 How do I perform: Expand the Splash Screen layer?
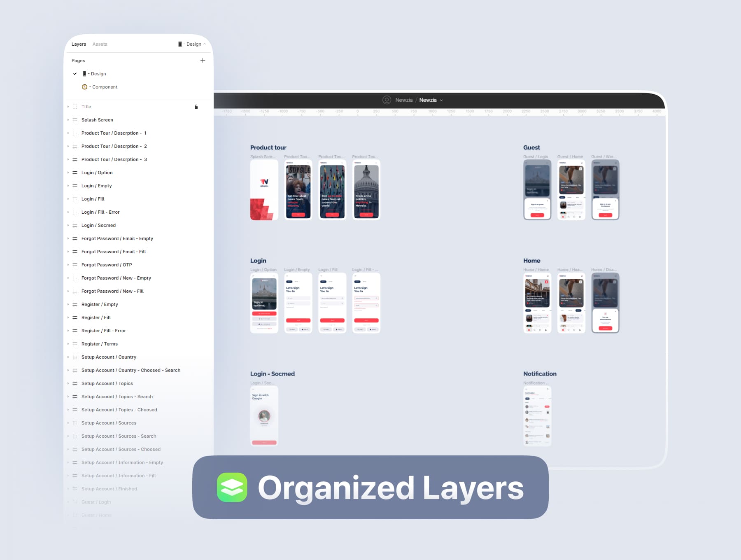(x=68, y=120)
